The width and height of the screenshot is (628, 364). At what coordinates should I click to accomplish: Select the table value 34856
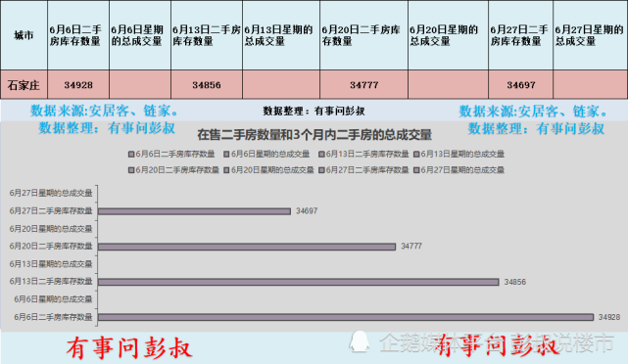(207, 85)
